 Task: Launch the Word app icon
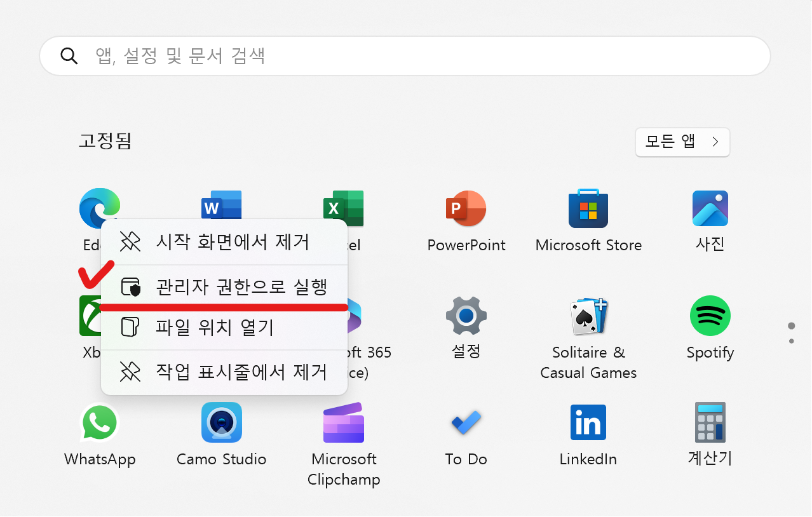click(x=221, y=206)
